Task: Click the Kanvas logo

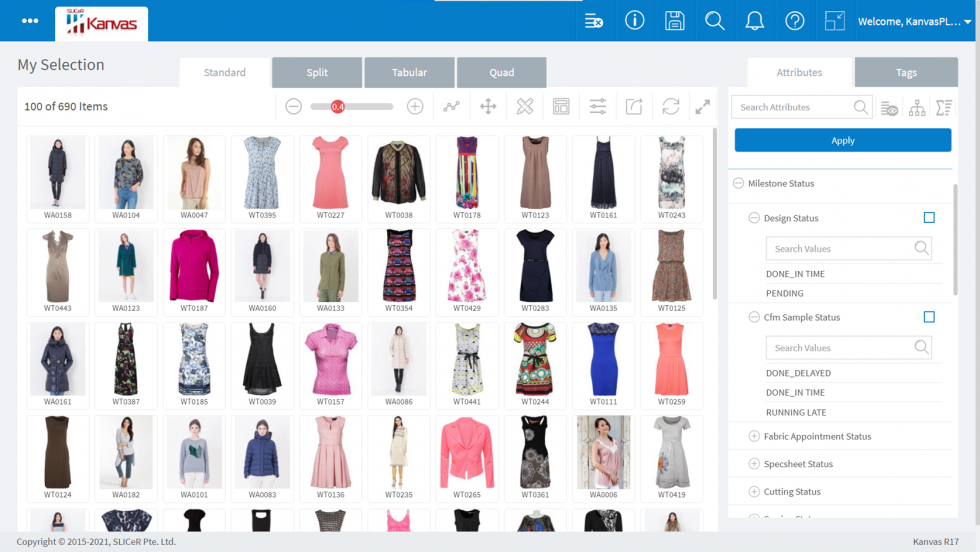Action: 101,24
